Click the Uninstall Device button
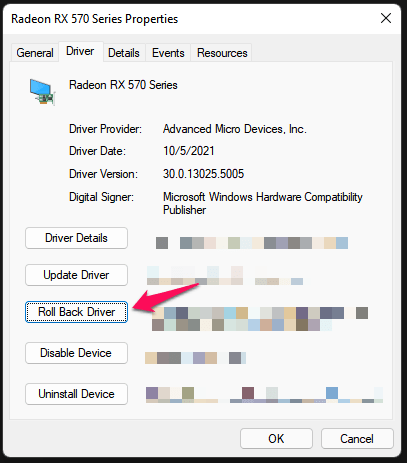 [x=76, y=394]
